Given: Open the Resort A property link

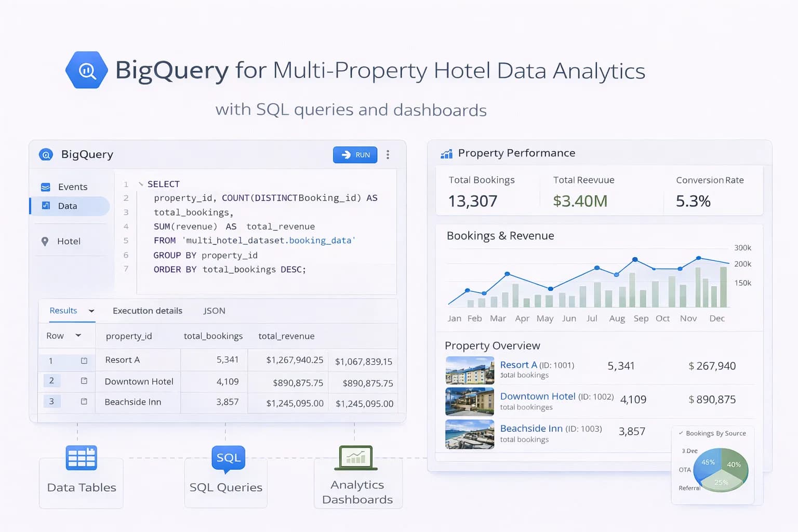Looking at the screenshot, I should (x=518, y=365).
